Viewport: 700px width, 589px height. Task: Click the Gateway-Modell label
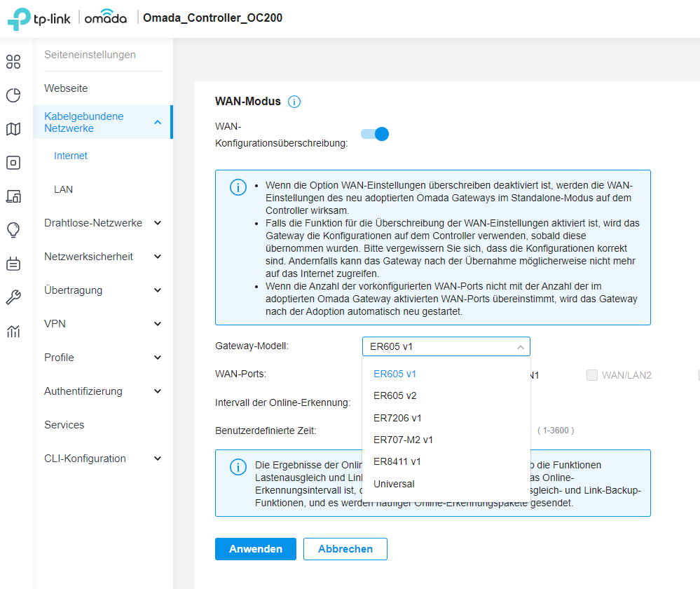(x=252, y=346)
